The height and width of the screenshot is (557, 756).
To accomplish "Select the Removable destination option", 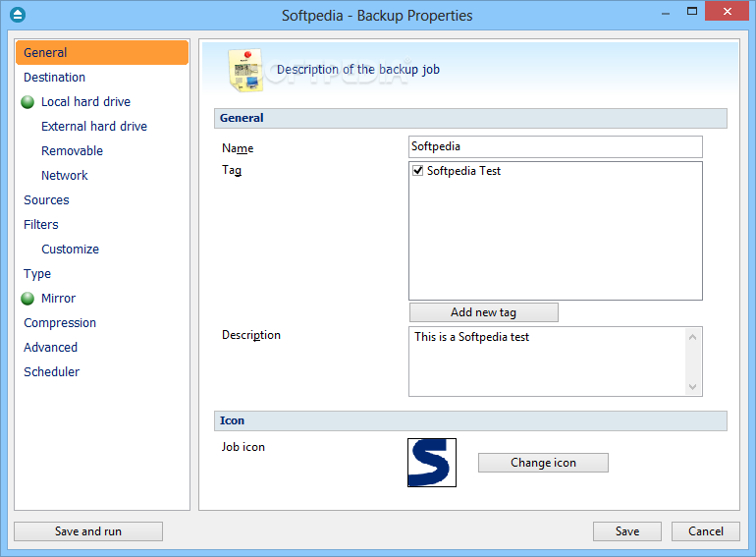I will pos(72,151).
